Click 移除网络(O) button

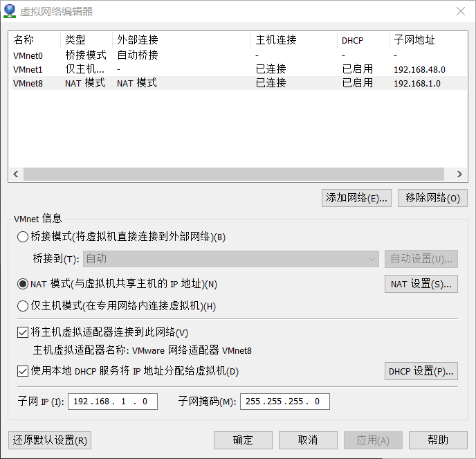click(x=432, y=198)
